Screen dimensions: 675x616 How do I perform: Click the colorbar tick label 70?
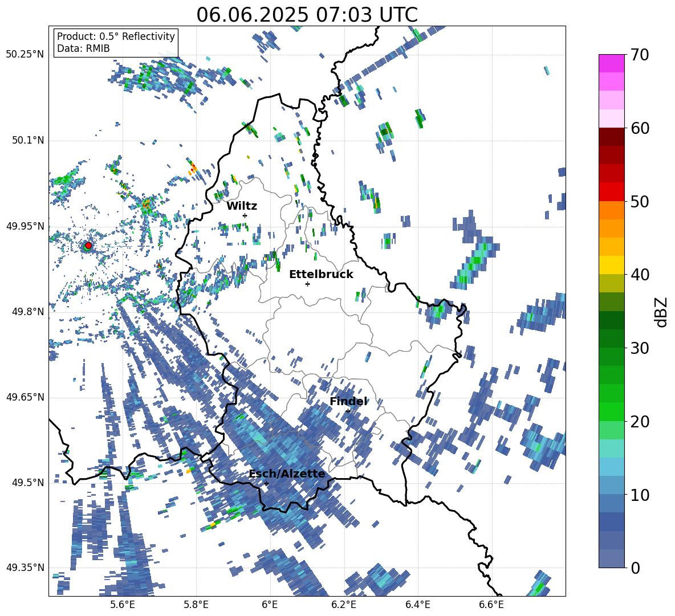point(639,55)
